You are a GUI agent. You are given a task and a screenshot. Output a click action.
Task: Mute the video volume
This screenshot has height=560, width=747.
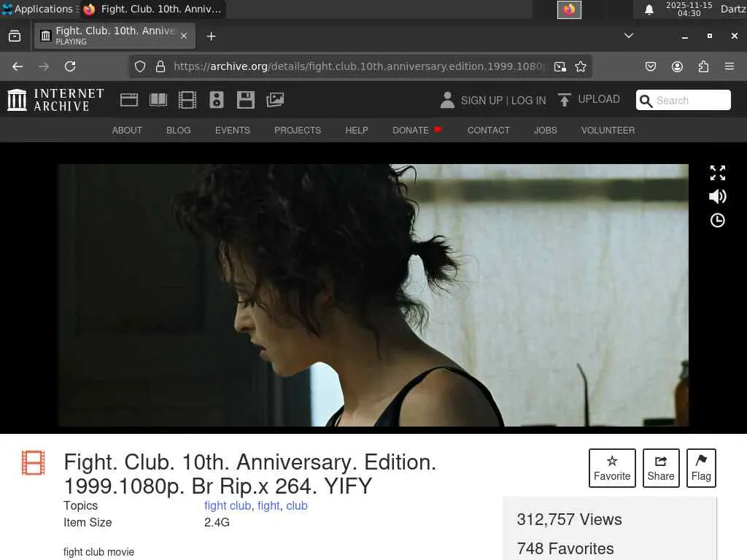tap(718, 196)
